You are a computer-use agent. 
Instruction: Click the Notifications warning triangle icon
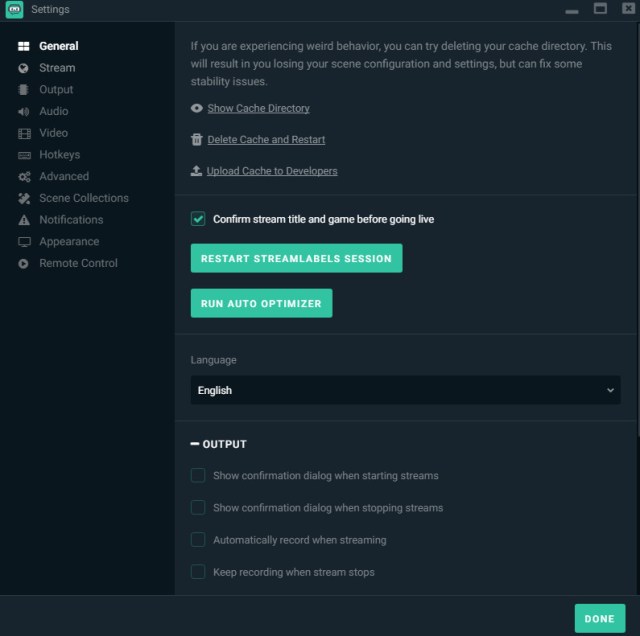click(x=24, y=220)
